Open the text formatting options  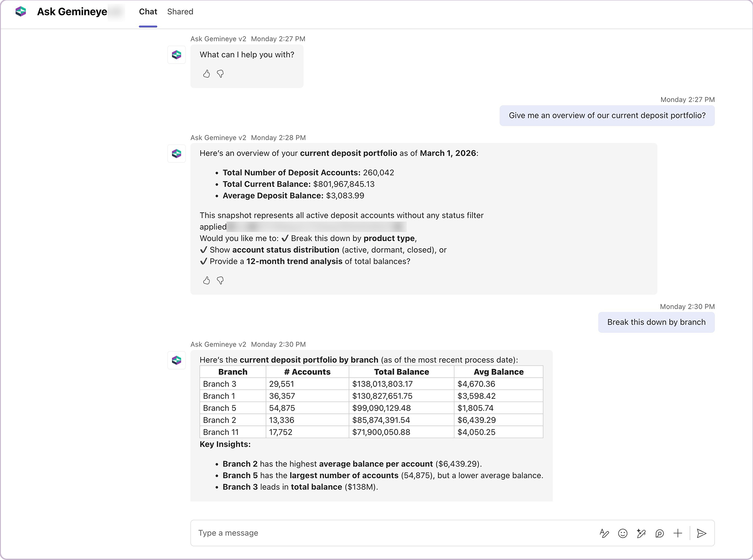coord(604,534)
